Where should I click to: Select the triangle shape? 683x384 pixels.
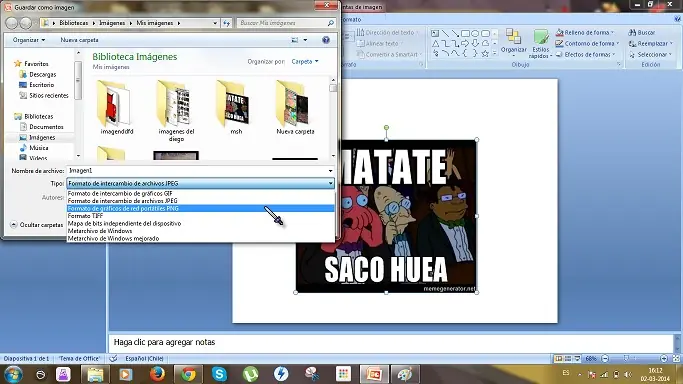pyautogui.click(x=435, y=43)
